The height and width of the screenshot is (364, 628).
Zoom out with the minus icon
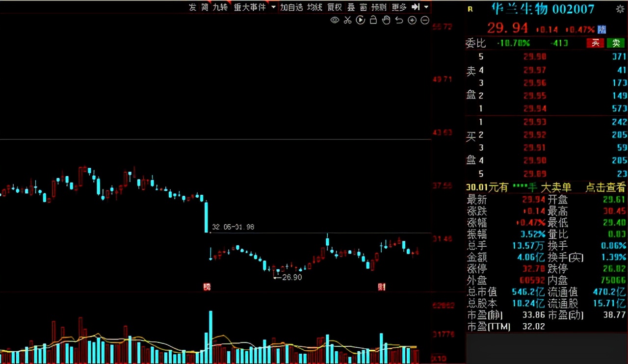click(x=425, y=20)
